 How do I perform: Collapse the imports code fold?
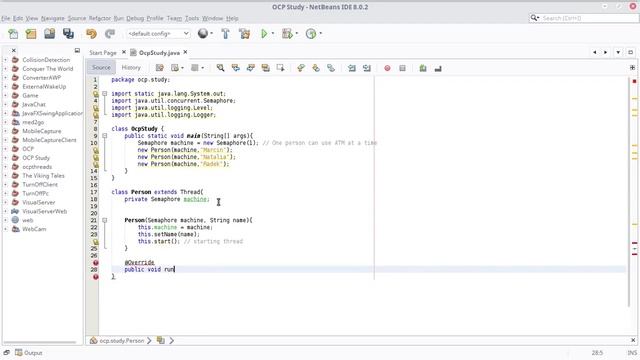coord(104,93)
